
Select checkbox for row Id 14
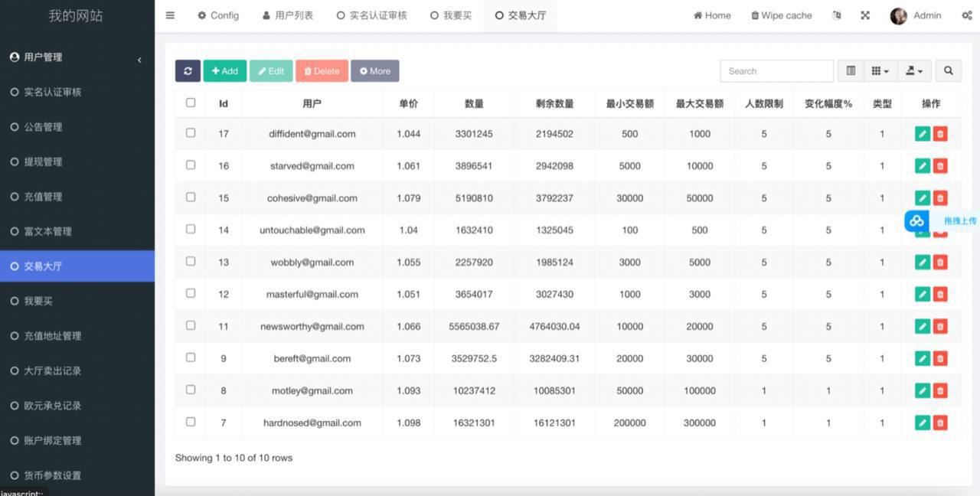(x=191, y=229)
